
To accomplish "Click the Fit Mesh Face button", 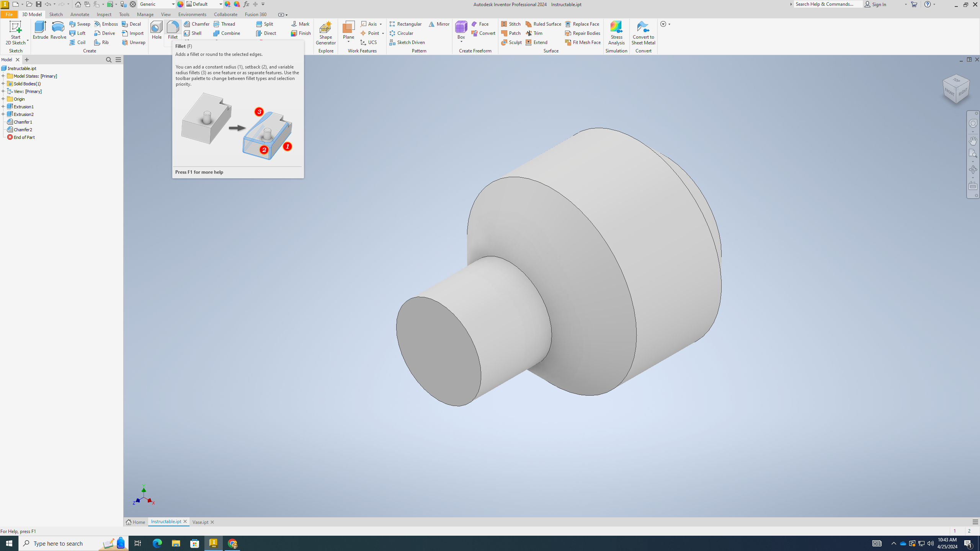I will [x=583, y=42].
